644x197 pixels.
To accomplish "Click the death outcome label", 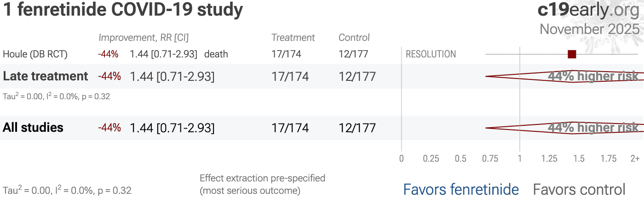I will tap(216, 54).
